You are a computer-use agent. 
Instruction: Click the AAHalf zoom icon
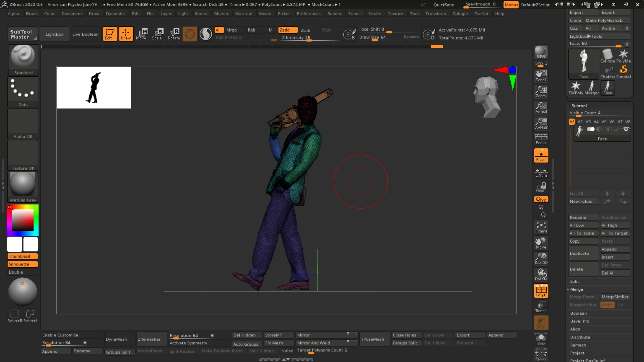pos(541,124)
